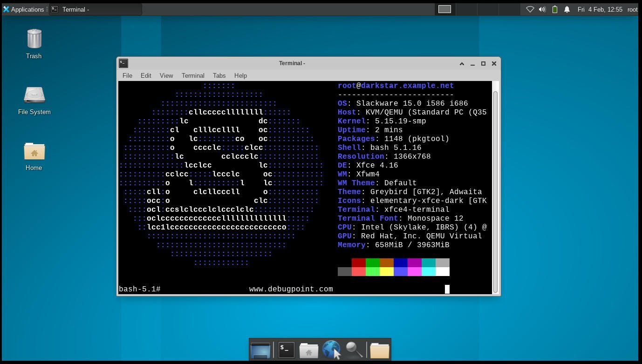Use the application finder magnifier in the dock
The image size is (642, 364).
coord(355,350)
